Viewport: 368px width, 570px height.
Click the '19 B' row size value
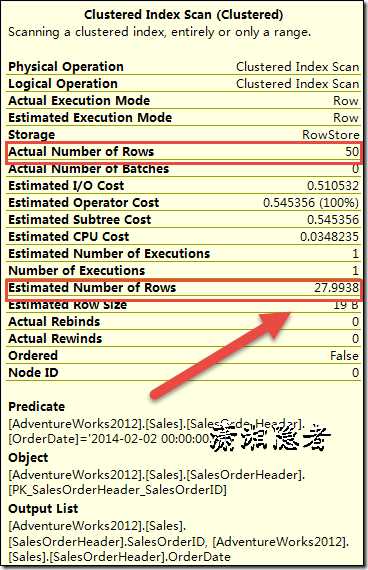click(x=346, y=305)
